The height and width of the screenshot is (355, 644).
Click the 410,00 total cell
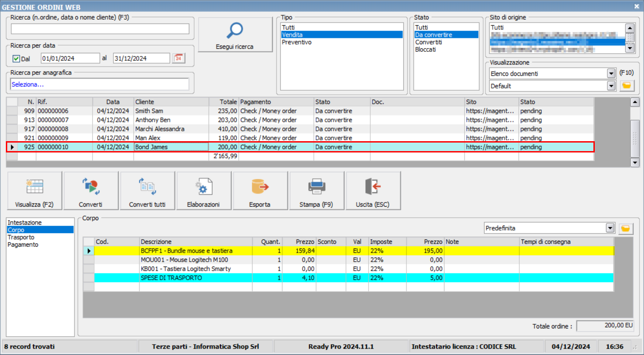[x=224, y=129]
